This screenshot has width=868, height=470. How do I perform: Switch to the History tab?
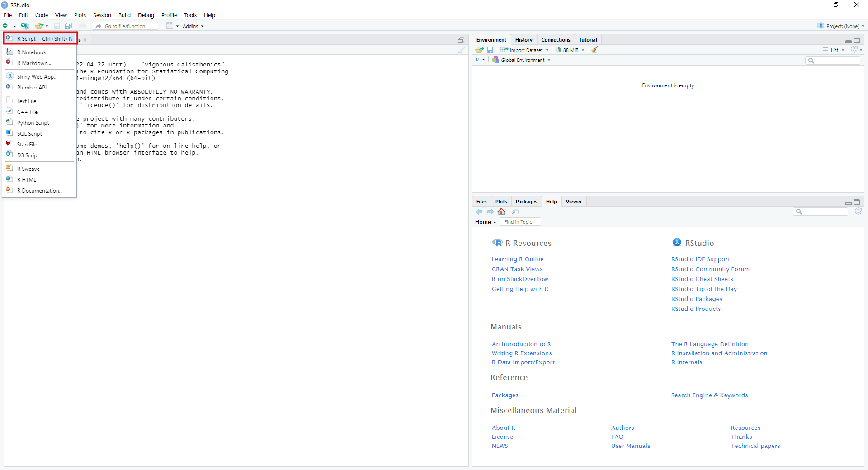pyautogui.click(x=524, y=40)
